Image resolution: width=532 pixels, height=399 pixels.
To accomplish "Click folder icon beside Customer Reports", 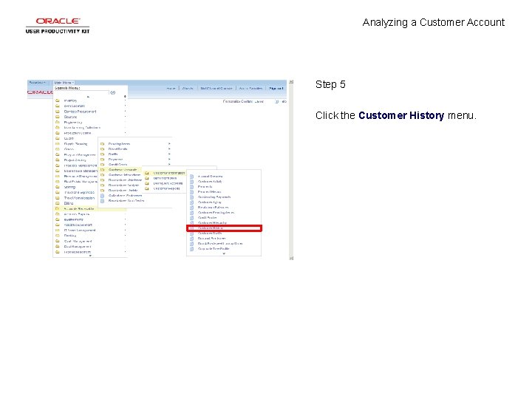I will pyautogui.click(x=147, y=188).
